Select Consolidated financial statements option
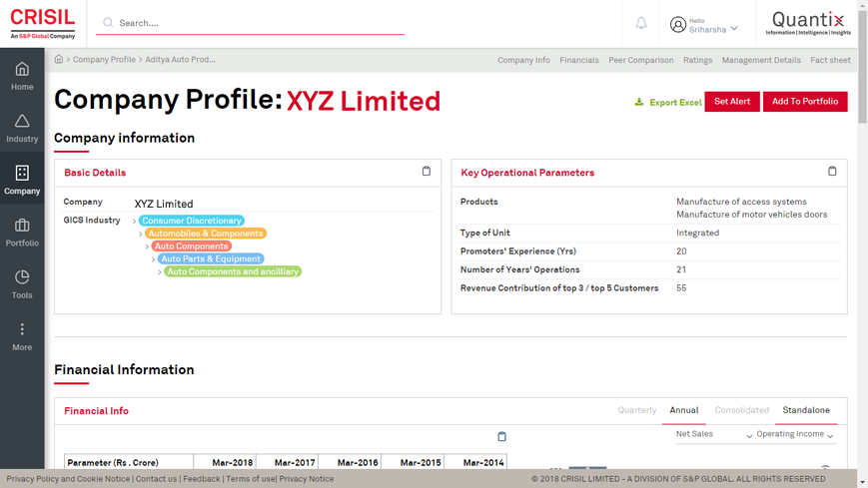 [741, 410]
